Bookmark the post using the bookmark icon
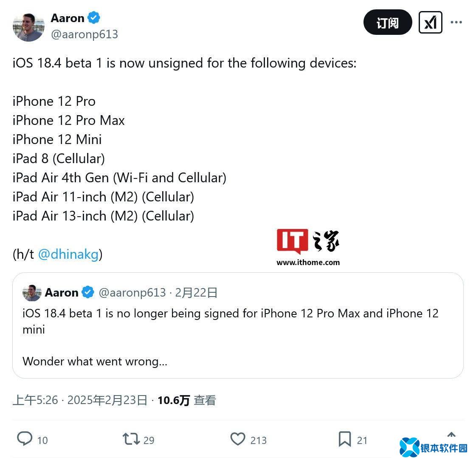Screen dimensions: 476x458 coord(345,439)
